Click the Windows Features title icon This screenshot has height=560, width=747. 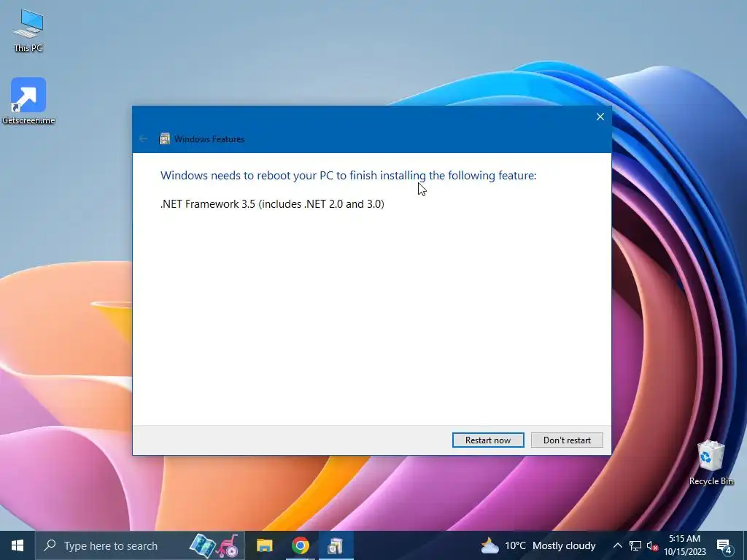[x=164, y=139]
